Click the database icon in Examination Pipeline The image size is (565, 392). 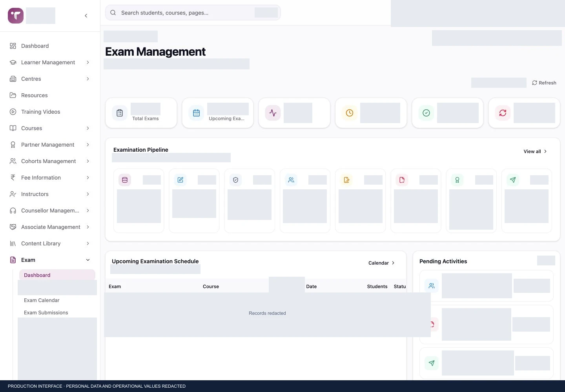point(125,180)
